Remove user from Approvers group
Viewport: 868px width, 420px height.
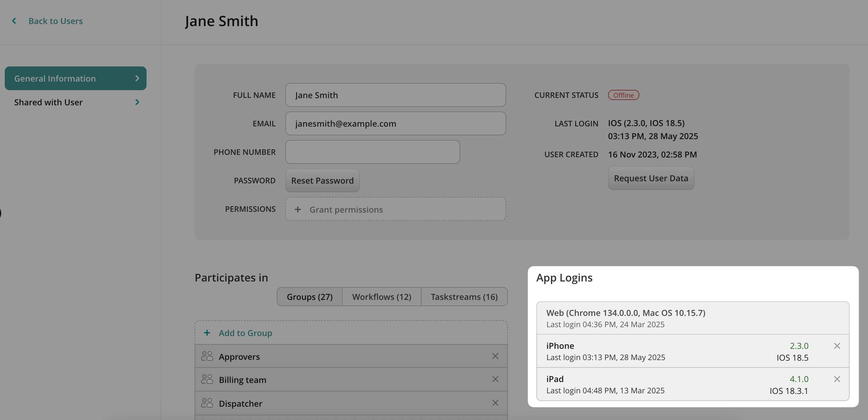click(495, 356)
